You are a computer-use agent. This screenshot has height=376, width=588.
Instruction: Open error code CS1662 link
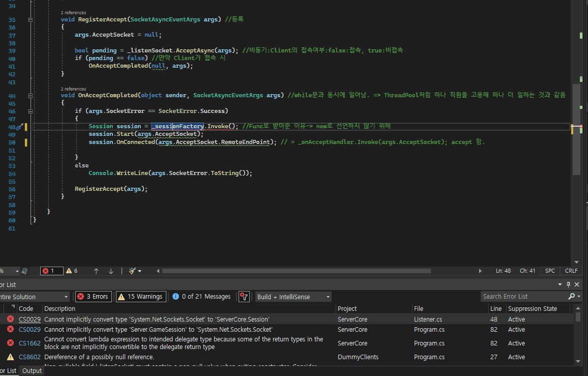pyautogui.click(x=29, y=343)
